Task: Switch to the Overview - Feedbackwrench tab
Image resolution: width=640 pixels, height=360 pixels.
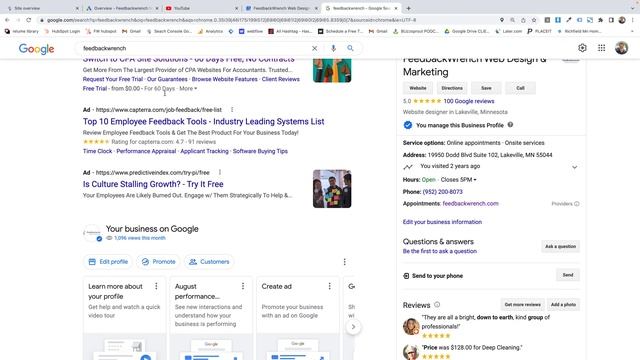Action: [x=121, y=8]
